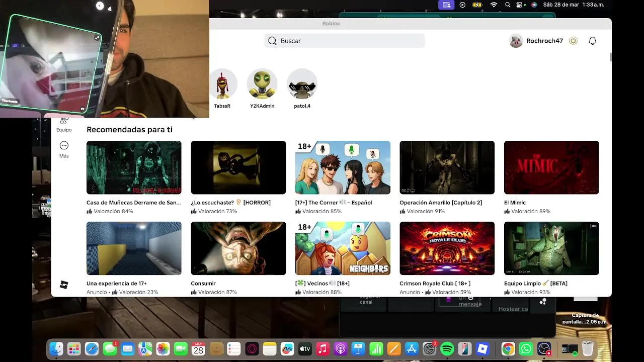Open the Más sidebar icon
The width and height of the screenshot is (644, 362).
pyautogui.click(x=64, y=145)
